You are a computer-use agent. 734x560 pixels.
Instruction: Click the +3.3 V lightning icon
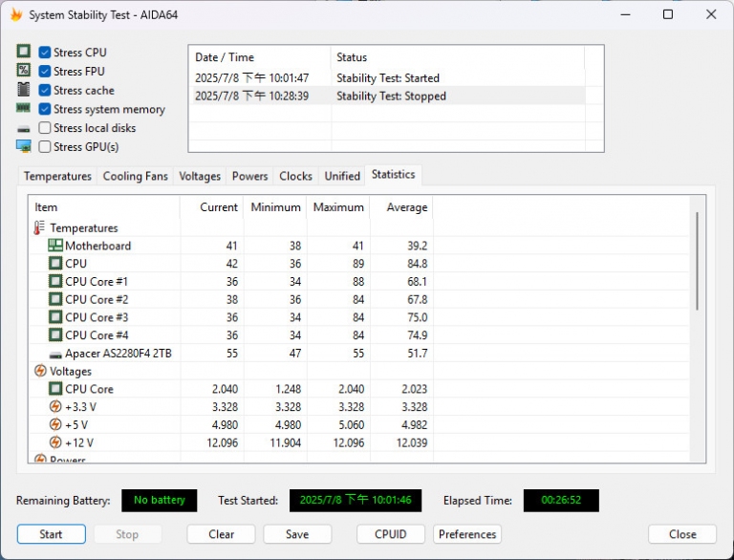pos(55,406)
